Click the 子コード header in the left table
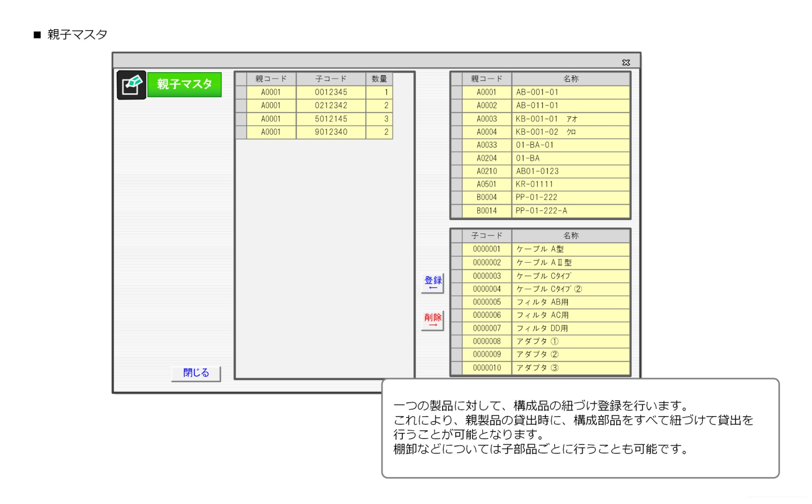Screen dimensions: 812x504 pos(331,79)
